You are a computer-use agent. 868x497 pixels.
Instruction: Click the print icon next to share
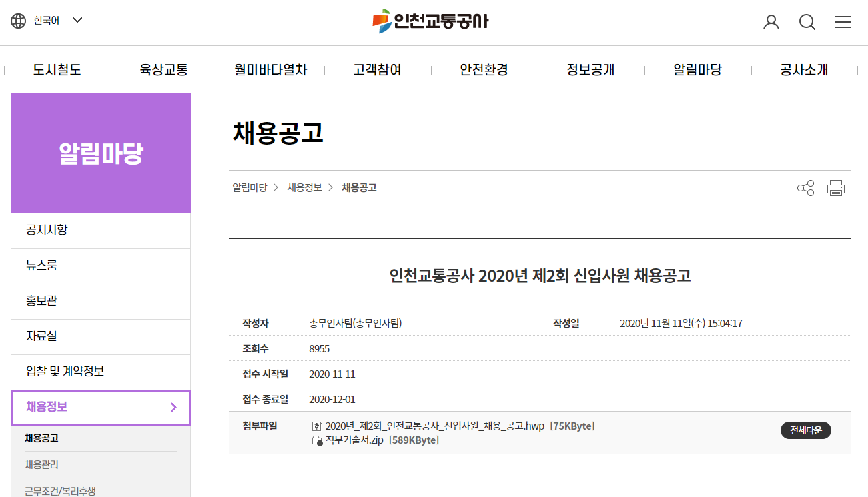point(836,187)
